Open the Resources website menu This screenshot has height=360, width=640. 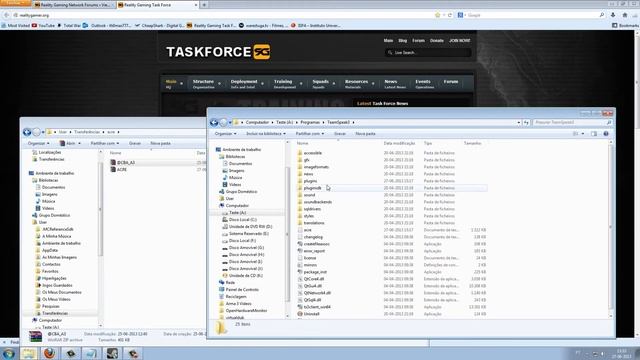click(x=359, y=84)
